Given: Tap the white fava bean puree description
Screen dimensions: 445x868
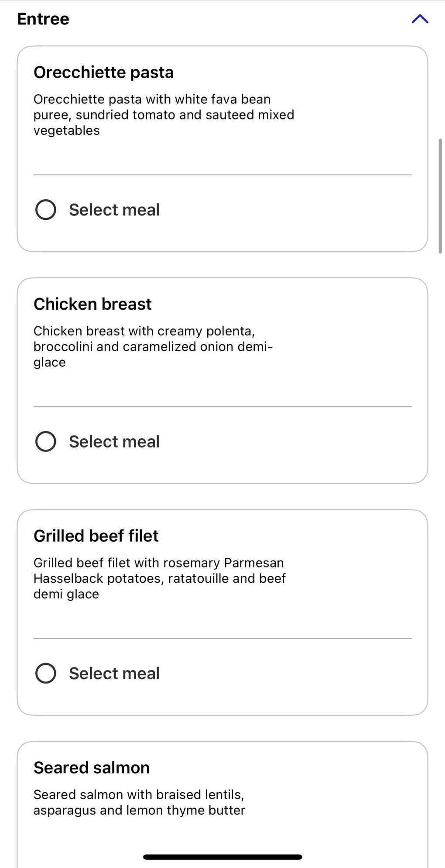Looking at the screenshot, I should 164,115.
